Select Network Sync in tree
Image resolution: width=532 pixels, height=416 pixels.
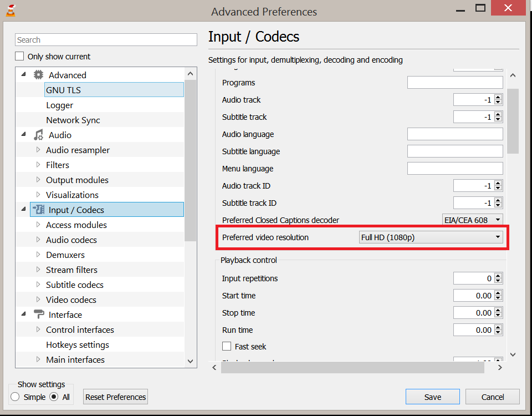73,120
